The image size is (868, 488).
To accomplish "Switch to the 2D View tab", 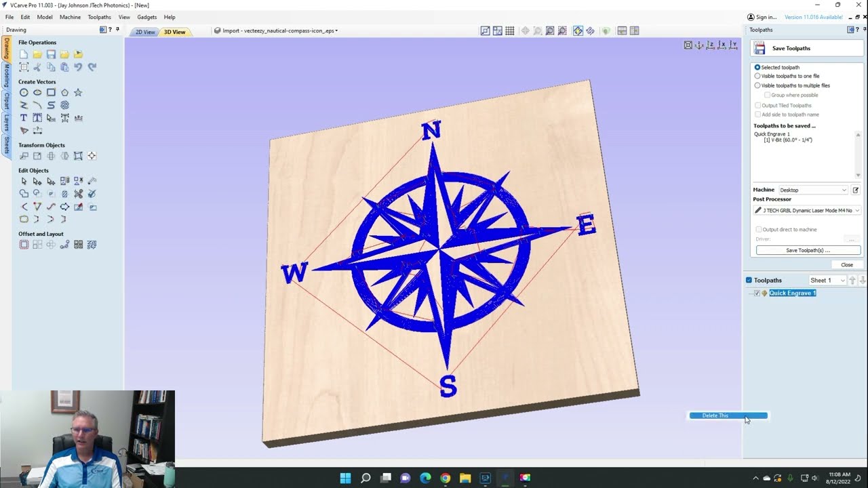I will click(144, 32).
